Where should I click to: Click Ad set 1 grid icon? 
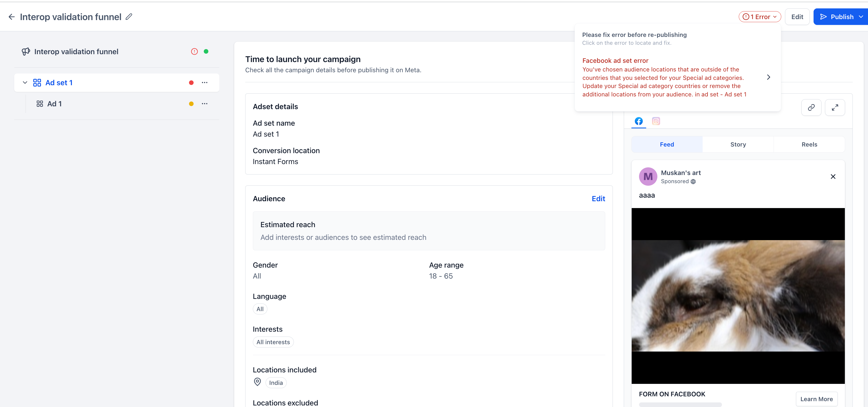pos(37,83)
